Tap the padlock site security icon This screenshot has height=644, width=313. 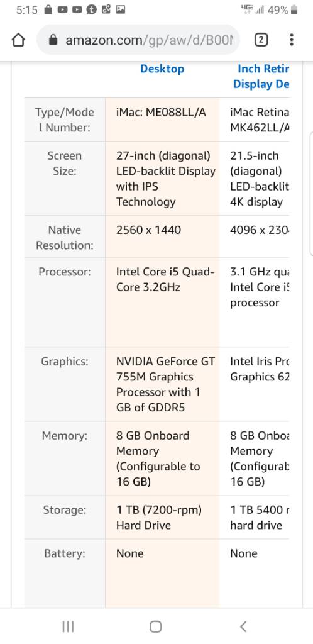pos(53,40)
